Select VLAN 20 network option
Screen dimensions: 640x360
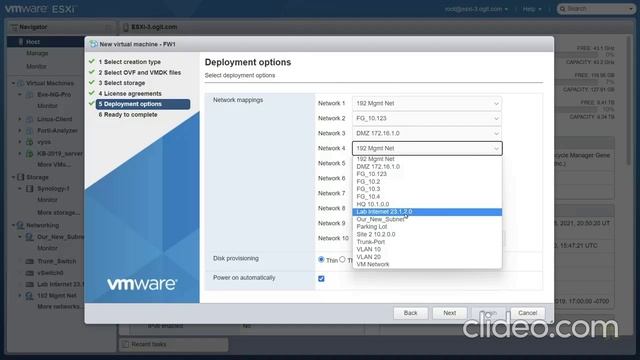[x=427, y=257]
